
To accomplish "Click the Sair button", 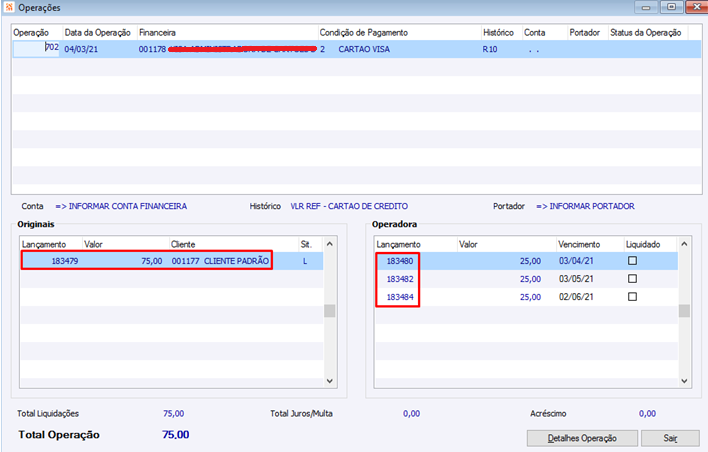I will pyautogui.click(x=670, y=438).
